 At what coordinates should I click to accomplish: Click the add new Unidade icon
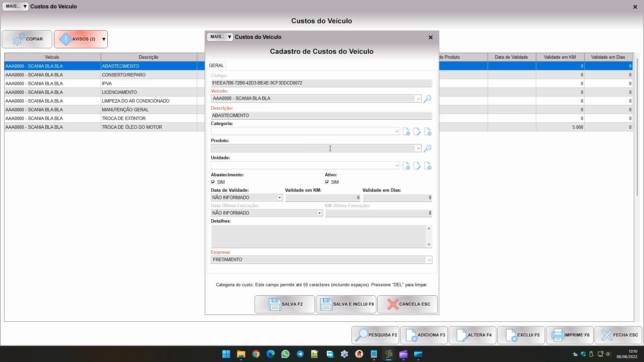coord(406,166)
